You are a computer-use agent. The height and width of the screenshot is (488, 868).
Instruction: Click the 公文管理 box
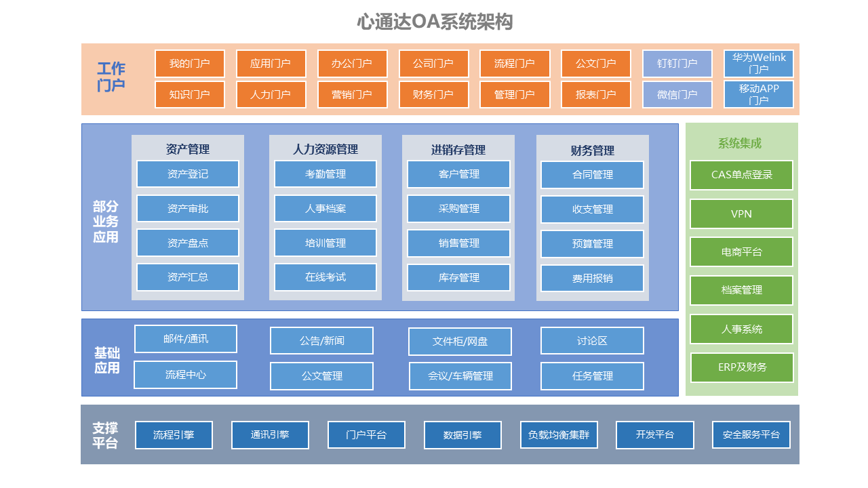click(322, 376)
